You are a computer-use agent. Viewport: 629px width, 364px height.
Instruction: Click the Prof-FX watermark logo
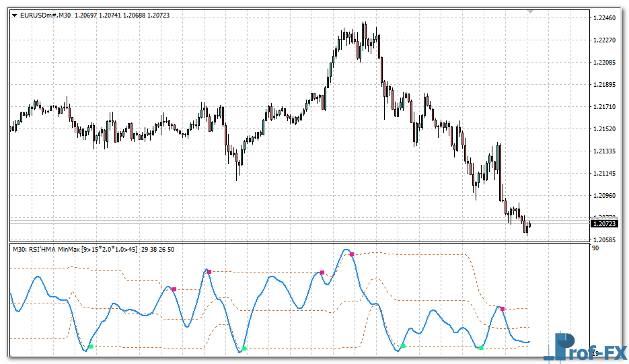pyautogui.click(x=585, y=347)
